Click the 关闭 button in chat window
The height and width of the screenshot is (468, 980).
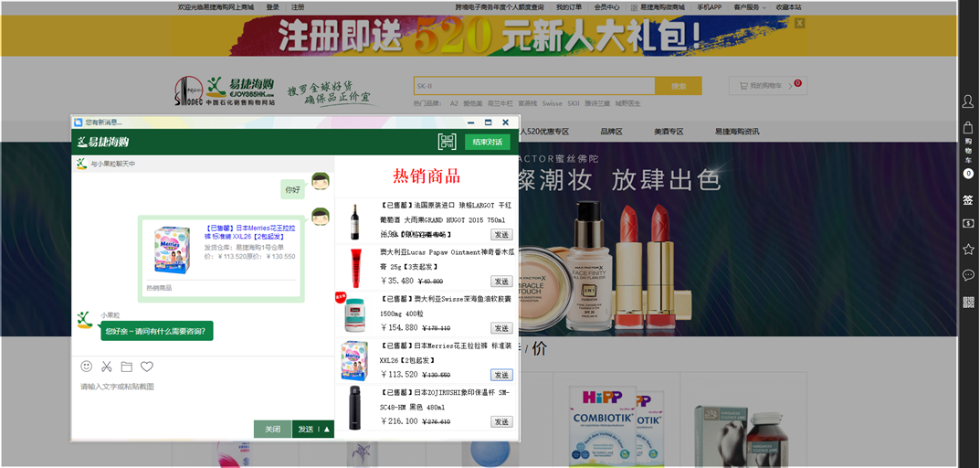272,430
